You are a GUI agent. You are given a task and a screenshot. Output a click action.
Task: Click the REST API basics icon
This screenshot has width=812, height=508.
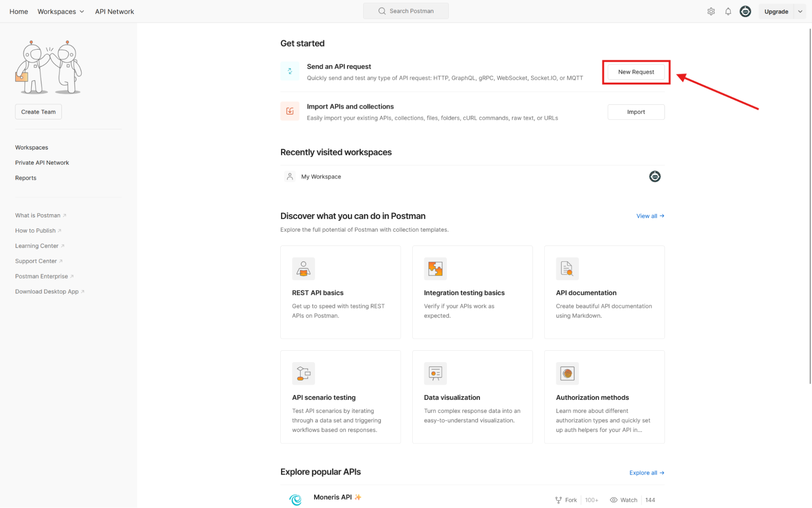click(303, 269)
